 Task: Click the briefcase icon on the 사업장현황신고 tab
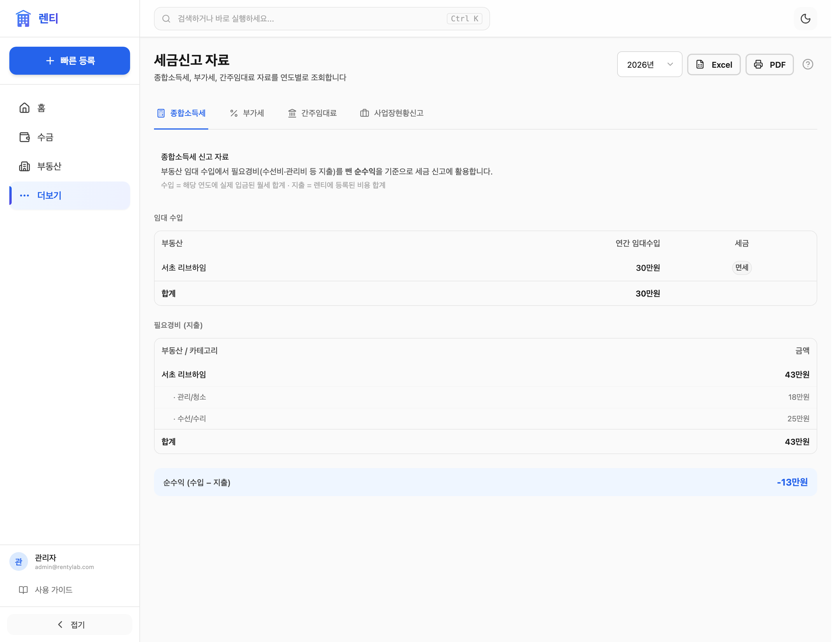click(364, 113)
